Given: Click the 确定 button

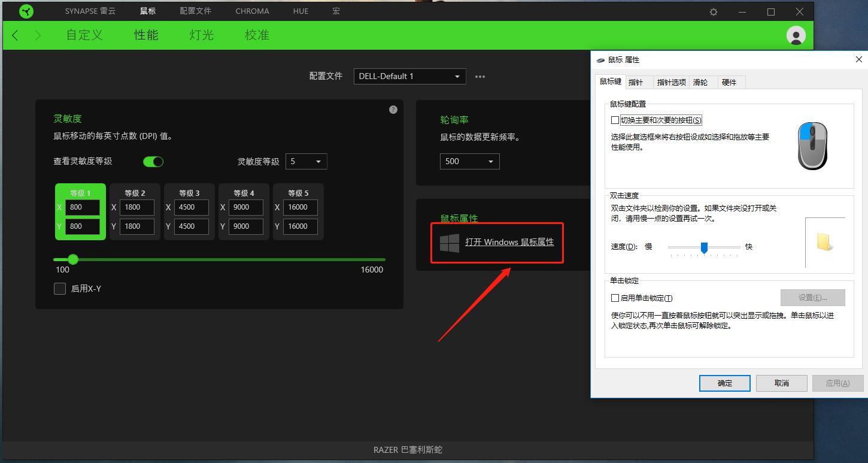Looking at the screenshot, I should click(724, 383).
